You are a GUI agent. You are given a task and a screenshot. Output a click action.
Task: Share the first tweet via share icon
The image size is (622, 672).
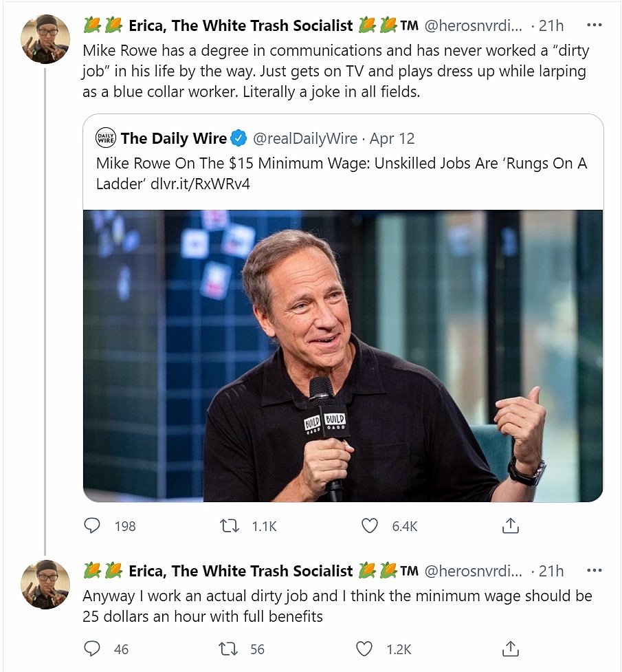510,526
